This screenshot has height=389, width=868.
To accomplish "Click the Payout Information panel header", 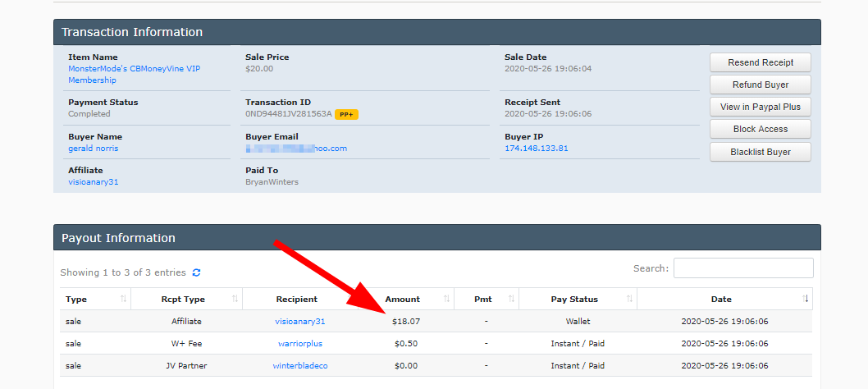I will [x=437, y=238].
